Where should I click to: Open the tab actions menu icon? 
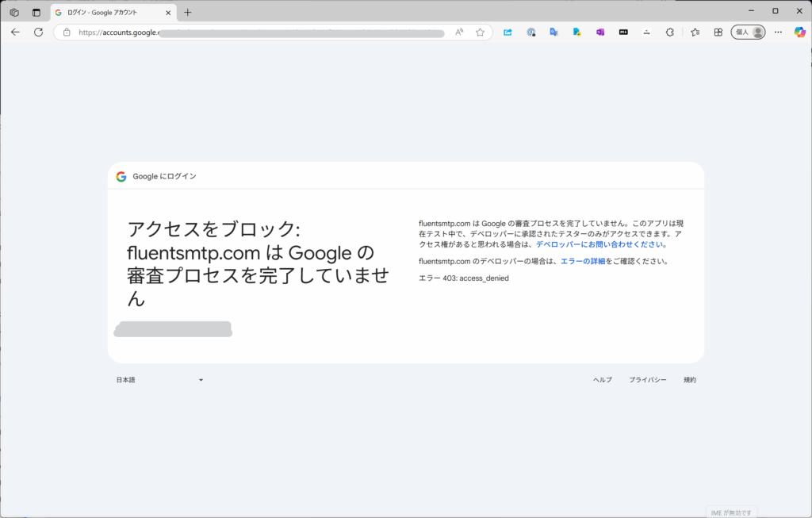[x=36, y=13]
